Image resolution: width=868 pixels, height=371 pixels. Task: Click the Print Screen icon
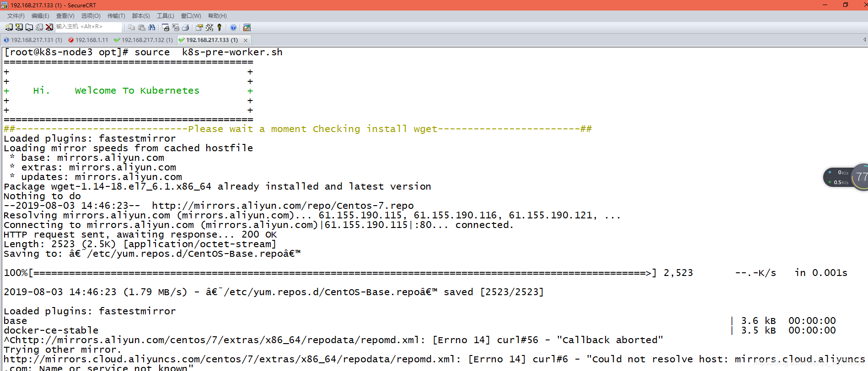click(x=166, y=27)
